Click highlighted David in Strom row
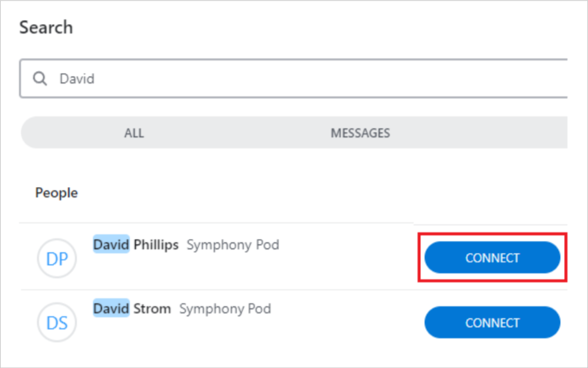The height and width of the screenshot is (368, 588). click(x=111, y=308)
